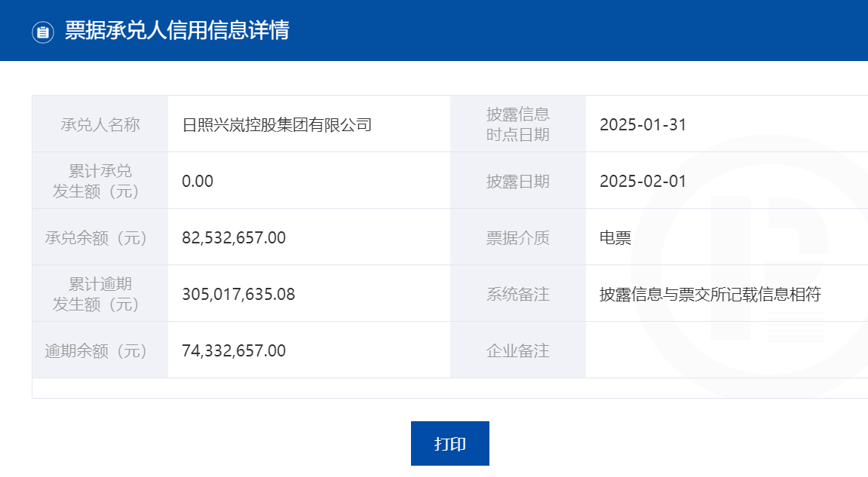Click the 承兑余额 amount 82,532,657.00

[234, 237]
